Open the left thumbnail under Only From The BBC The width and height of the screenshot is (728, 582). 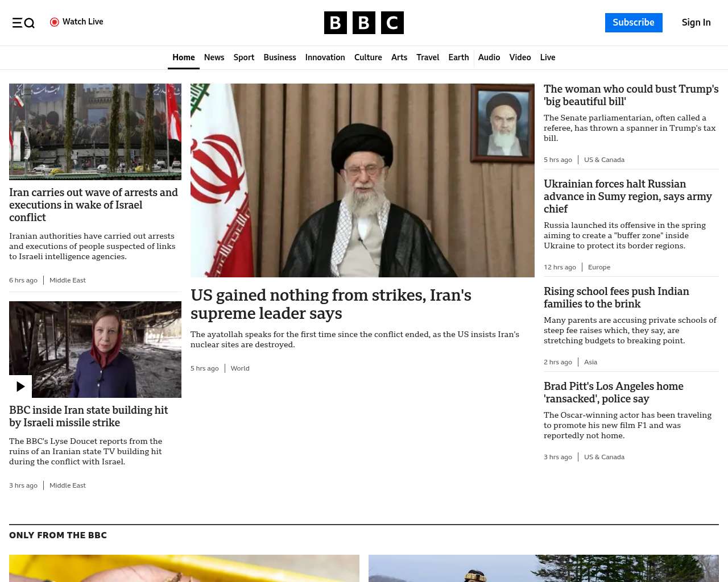[184, 568]
